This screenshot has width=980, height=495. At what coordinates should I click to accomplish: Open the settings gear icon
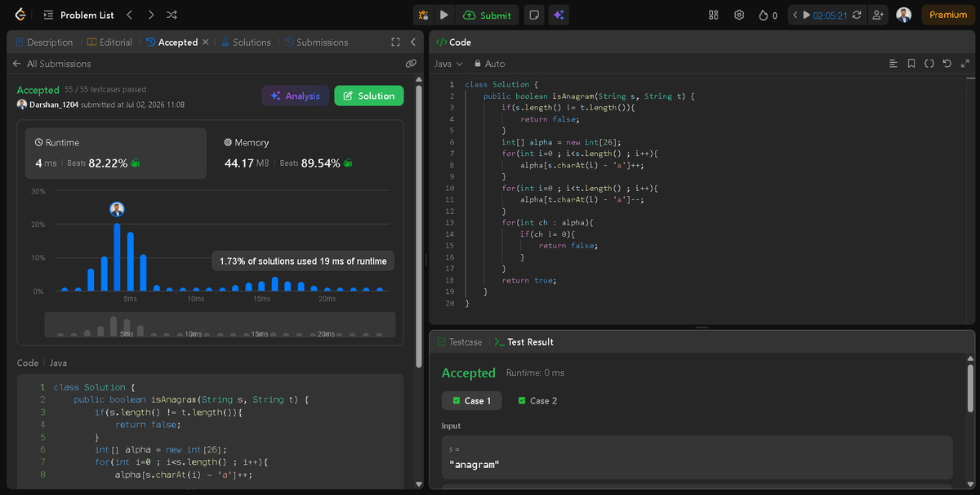pyautogui.click(x=739, y=15)
